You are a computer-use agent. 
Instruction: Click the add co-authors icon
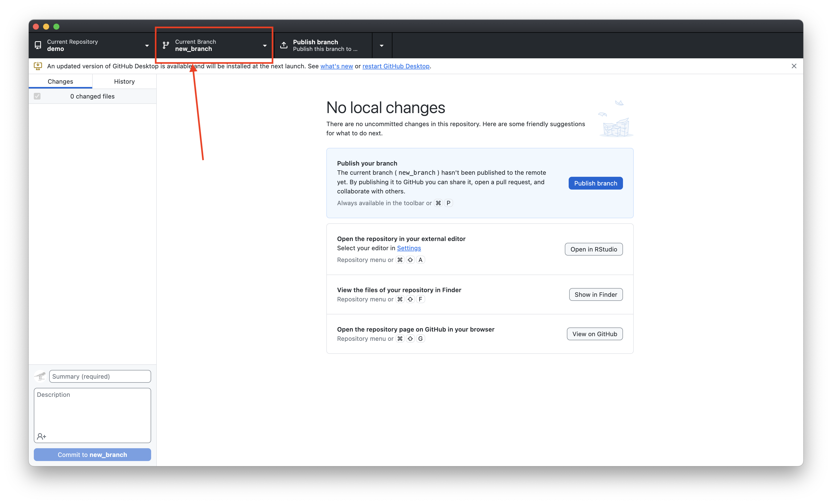click(41, 436)
